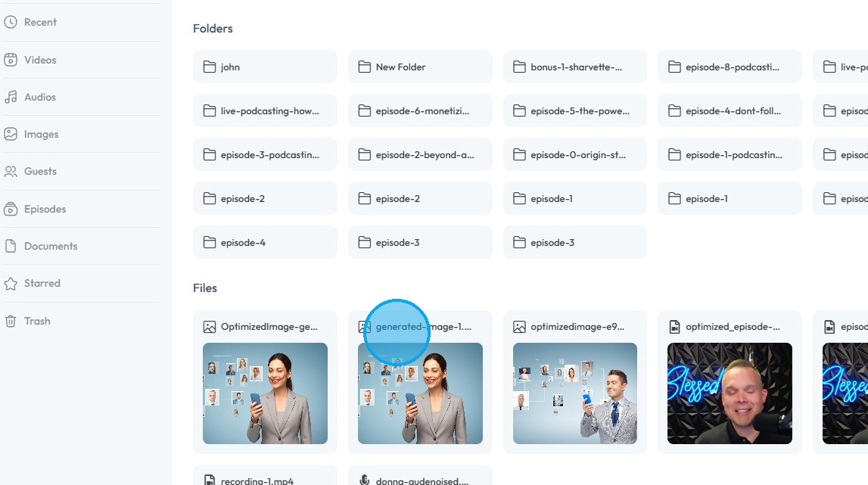The width and height of the screenshot is (868, 485).
Task: Click the Videos sidebar icon
Action: [x=11, y=60]
